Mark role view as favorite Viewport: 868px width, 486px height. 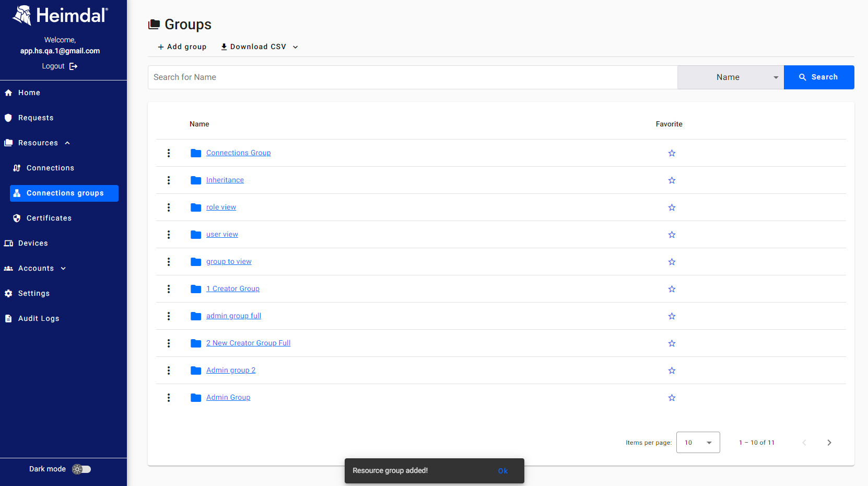tap(672, 207)
